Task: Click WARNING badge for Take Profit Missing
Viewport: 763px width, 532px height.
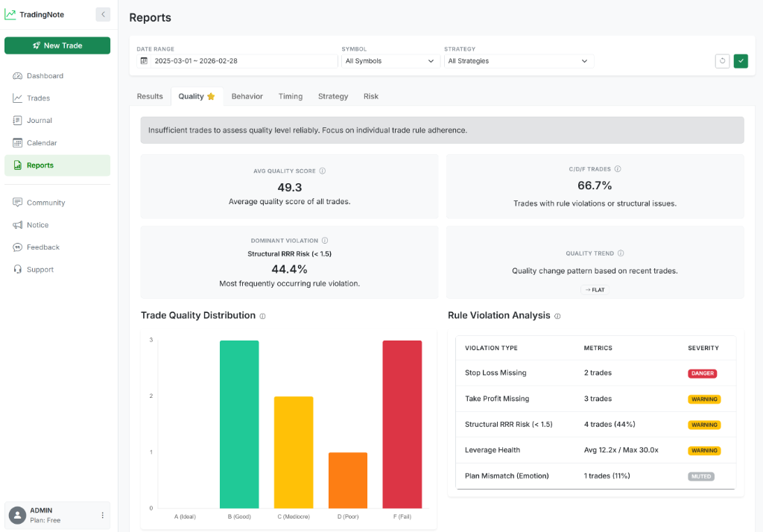Action: click(704, 399)
